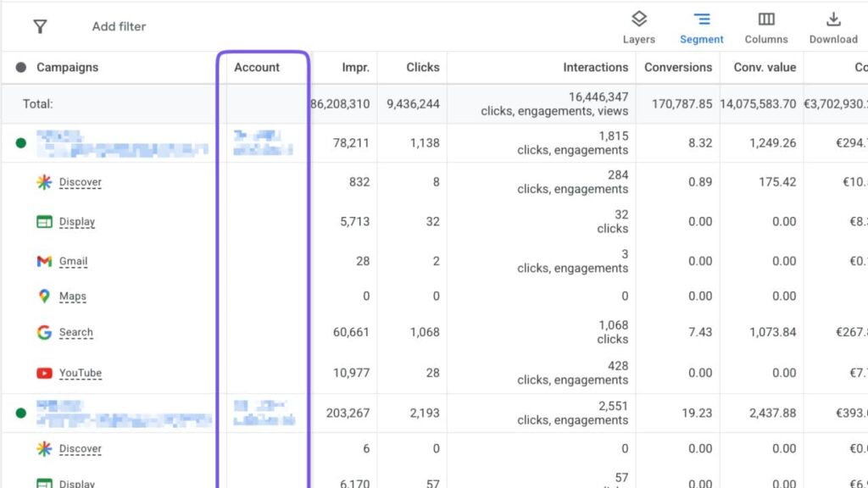Download the campaign report

coord(833,27)
